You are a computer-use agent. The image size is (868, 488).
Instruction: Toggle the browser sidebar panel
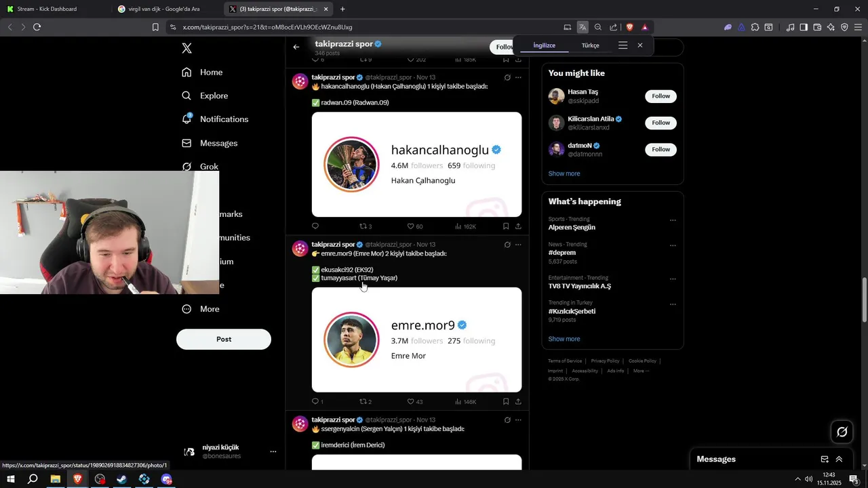click(804, 27)
